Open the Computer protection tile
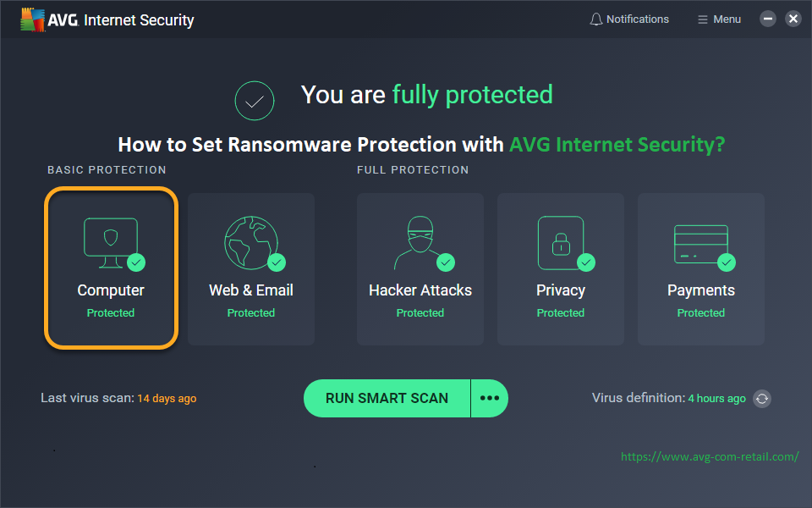 [111, 268]
